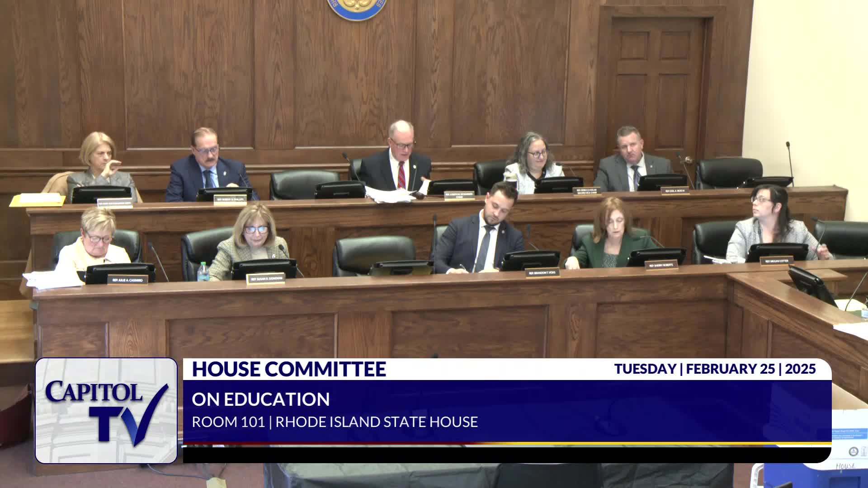Viewport: 868px width, 488px height.
Task: Click the Rep. Susan R. Donovan nameplate
Action: click(266, 279)
